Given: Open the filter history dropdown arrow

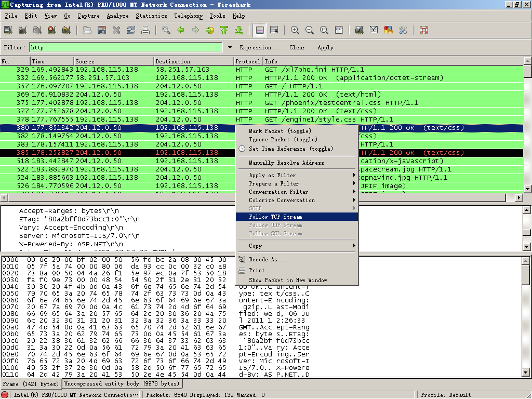Looking at the screenshot, I should pyautogui.click(x=230, y=47).
